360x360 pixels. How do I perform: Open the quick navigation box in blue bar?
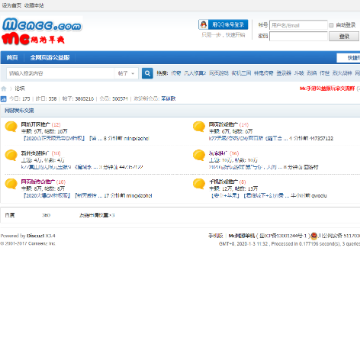pyautogui.click(x=348, y=58)
